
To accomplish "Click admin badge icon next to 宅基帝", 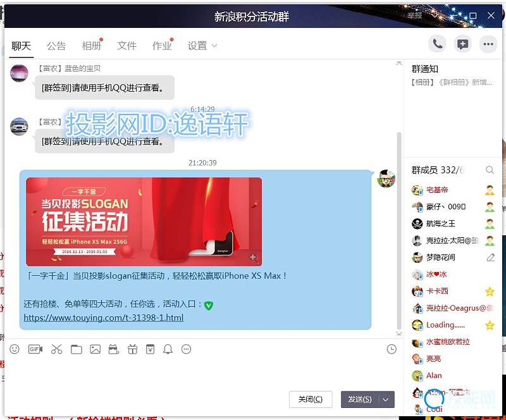I will pos(490,190).
